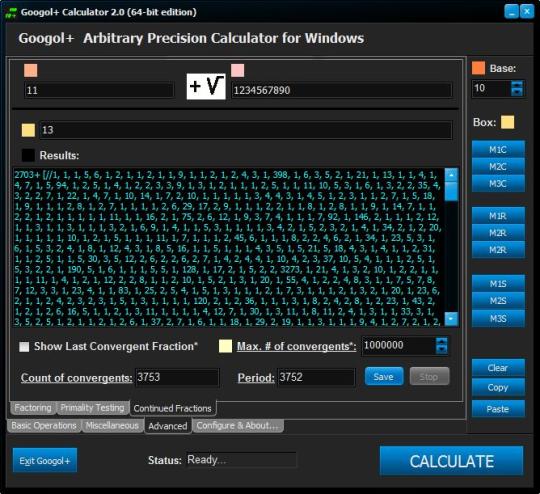Click the CALCULATE button
The height and width of the screenshot is (494, 540).
(x=451, y=461)
